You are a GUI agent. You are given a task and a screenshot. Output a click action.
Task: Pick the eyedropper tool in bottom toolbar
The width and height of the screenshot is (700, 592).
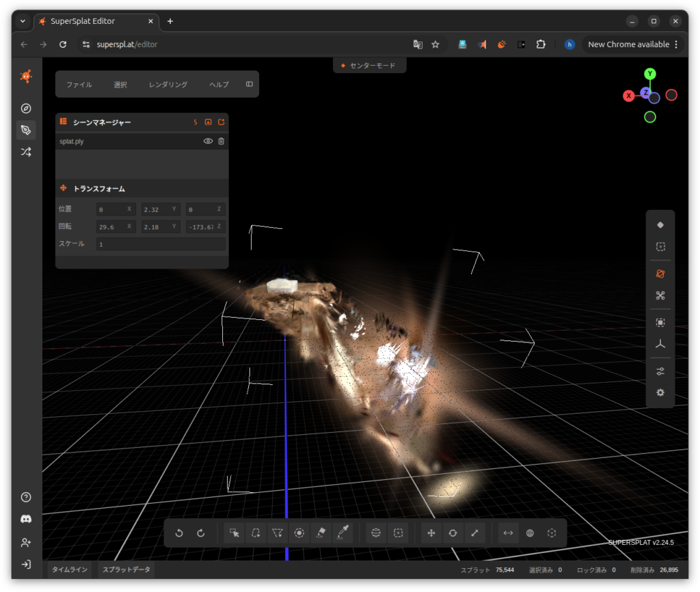(342, 533)
